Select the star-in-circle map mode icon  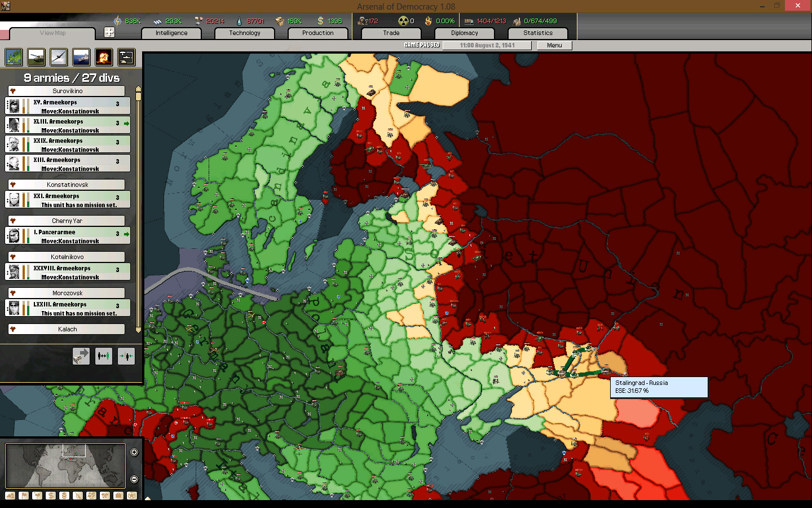(132, 496)
